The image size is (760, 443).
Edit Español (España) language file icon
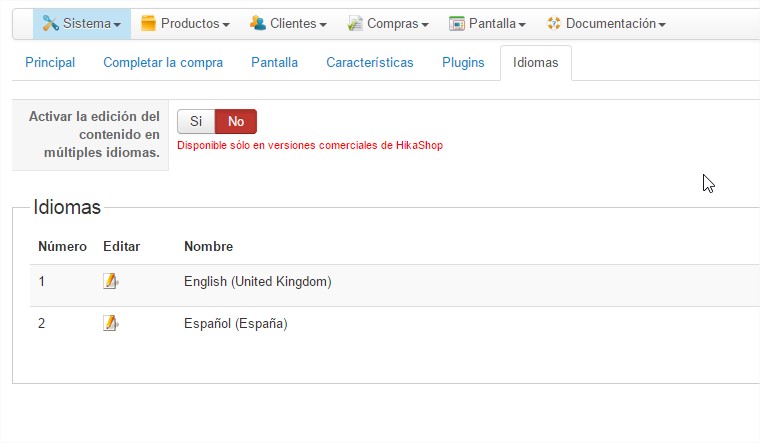pyautogui.click(x=111, y=323)
